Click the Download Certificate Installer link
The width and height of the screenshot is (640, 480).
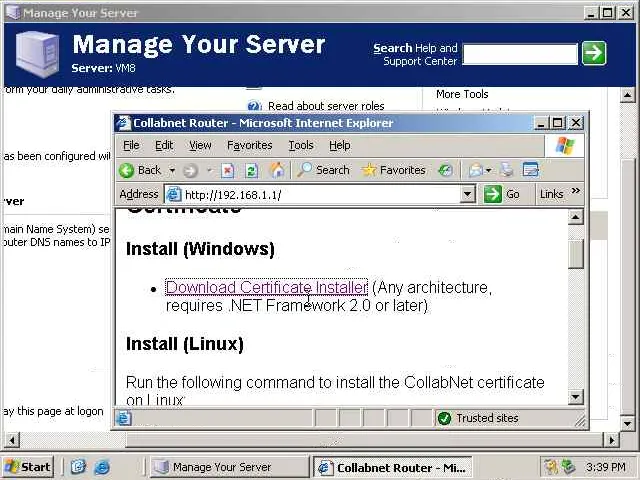[267, 288]
